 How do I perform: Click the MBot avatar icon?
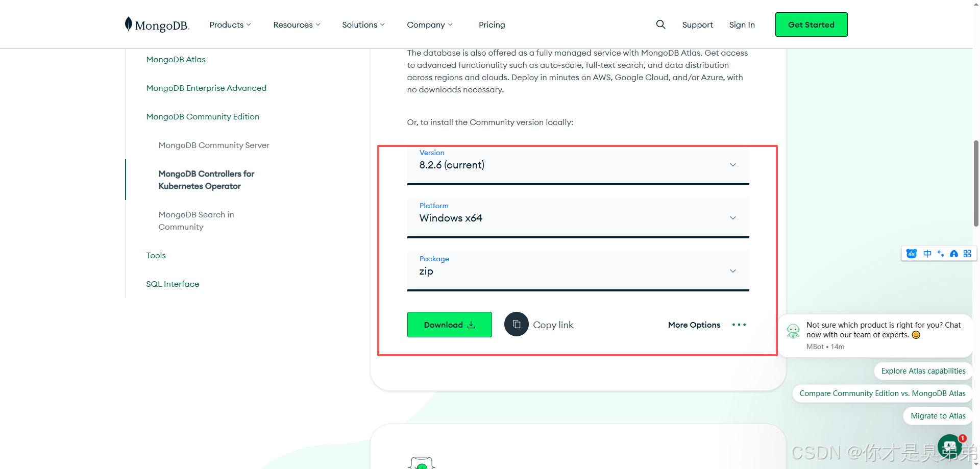coord(793,331)
